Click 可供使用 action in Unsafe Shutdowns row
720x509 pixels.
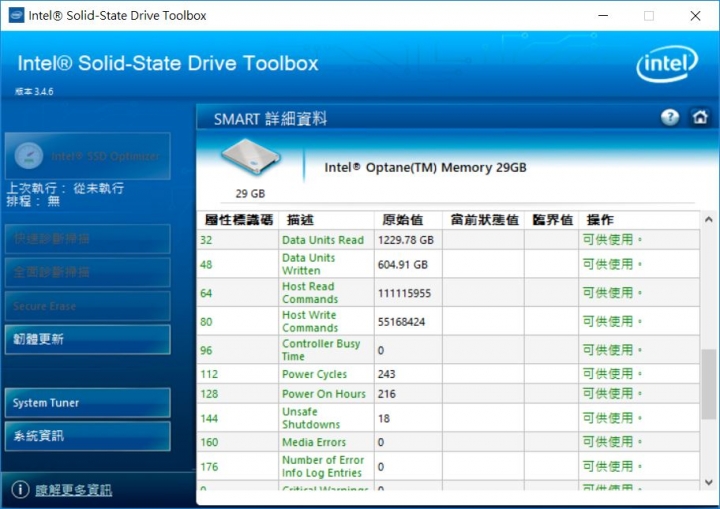point(612,418)
